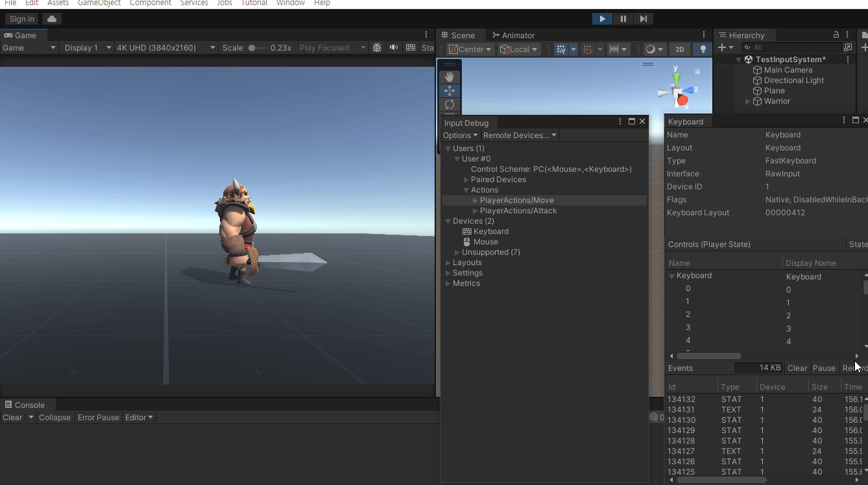Click the Hierarchy search field
The image size is (868, 485).
tap(791, 47)
